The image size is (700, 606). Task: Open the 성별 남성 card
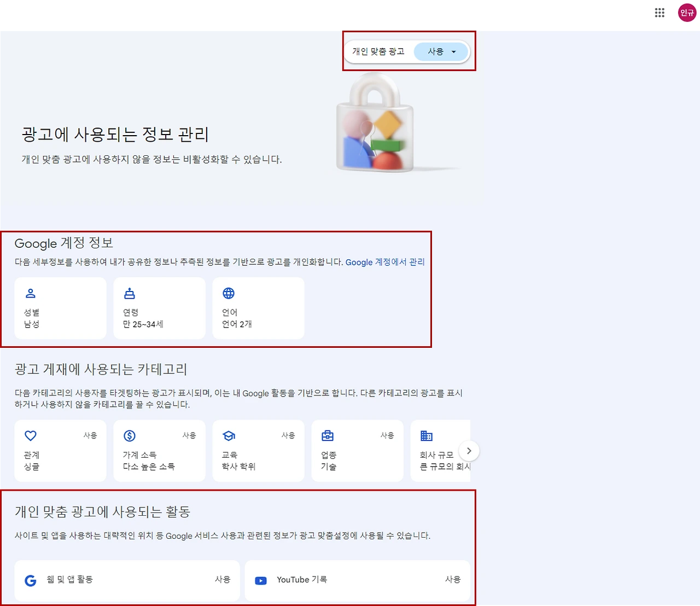point(60,308)
